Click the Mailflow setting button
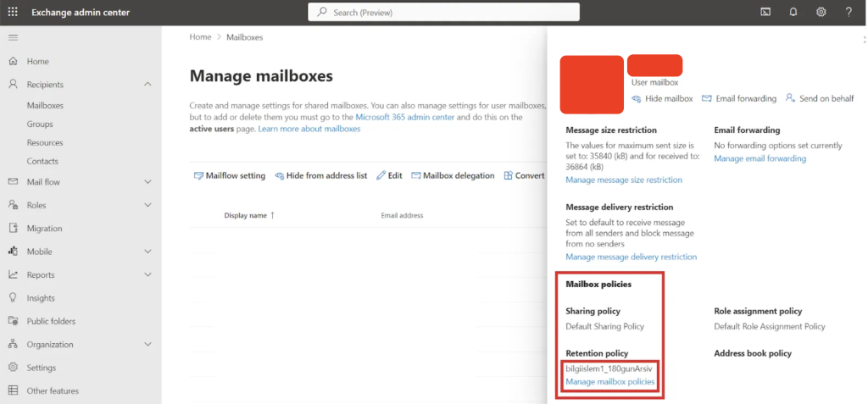This screenshot has width=868, height=404. [x=229, y=175]
